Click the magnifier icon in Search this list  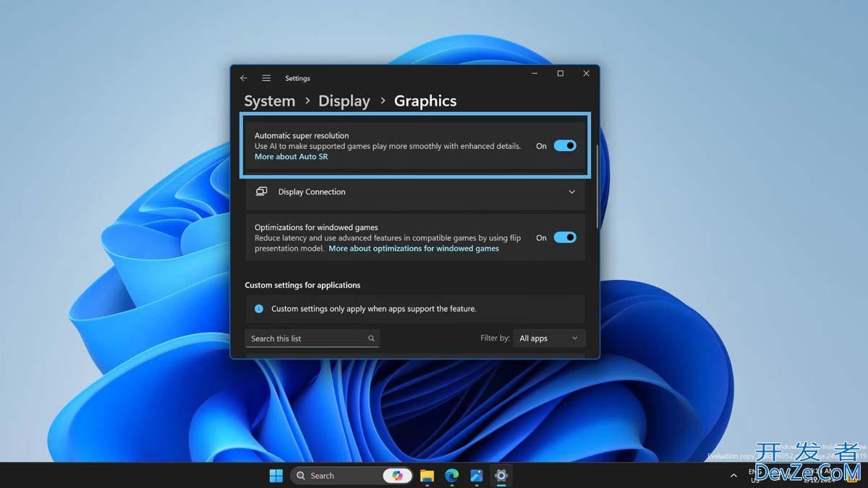[x=371, y=338]
